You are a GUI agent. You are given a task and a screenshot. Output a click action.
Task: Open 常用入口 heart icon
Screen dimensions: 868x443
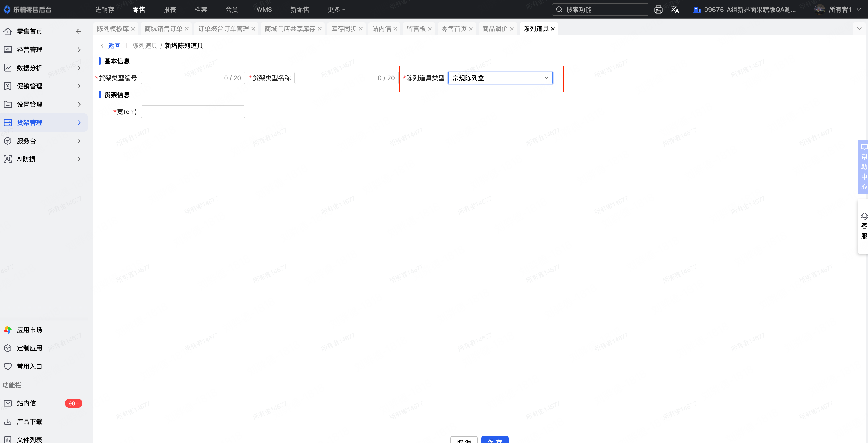tap(8, 366)
